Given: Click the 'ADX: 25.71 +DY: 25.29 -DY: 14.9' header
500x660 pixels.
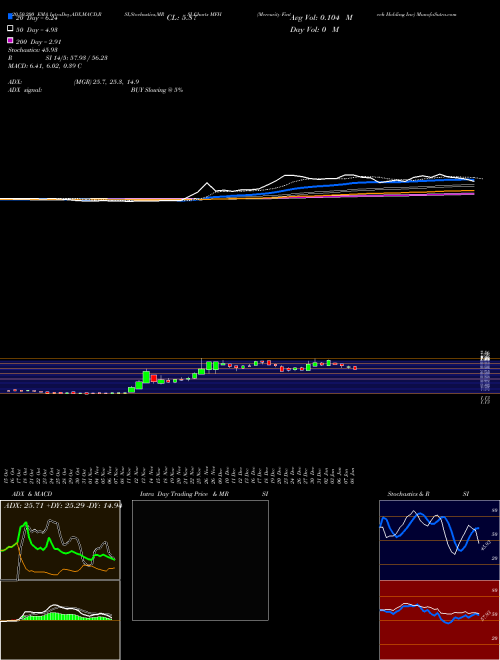Looking at the screenshot, I should [63, 505].
